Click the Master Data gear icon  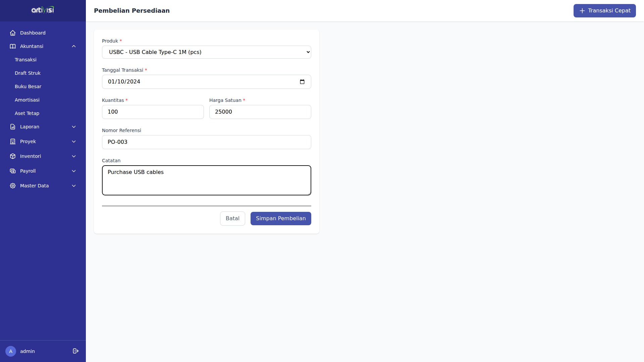click(x=13, y=186)
